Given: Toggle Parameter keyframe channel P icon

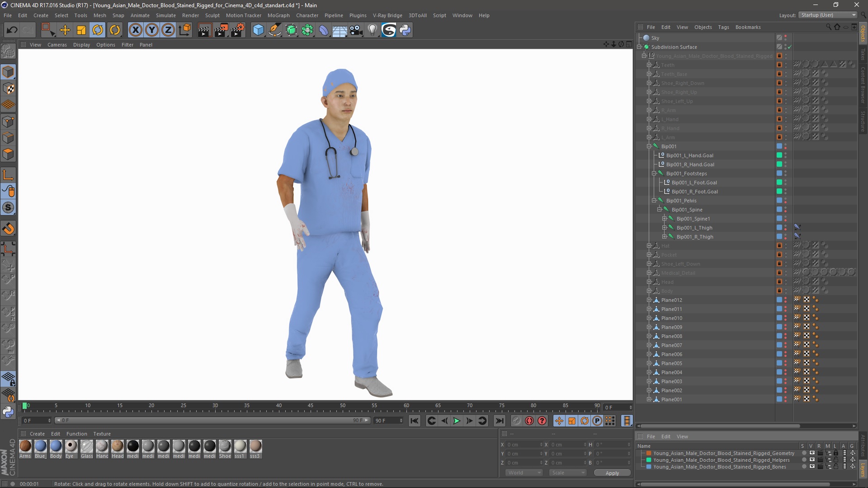Looking at the screenshot, I should (597, 421).
